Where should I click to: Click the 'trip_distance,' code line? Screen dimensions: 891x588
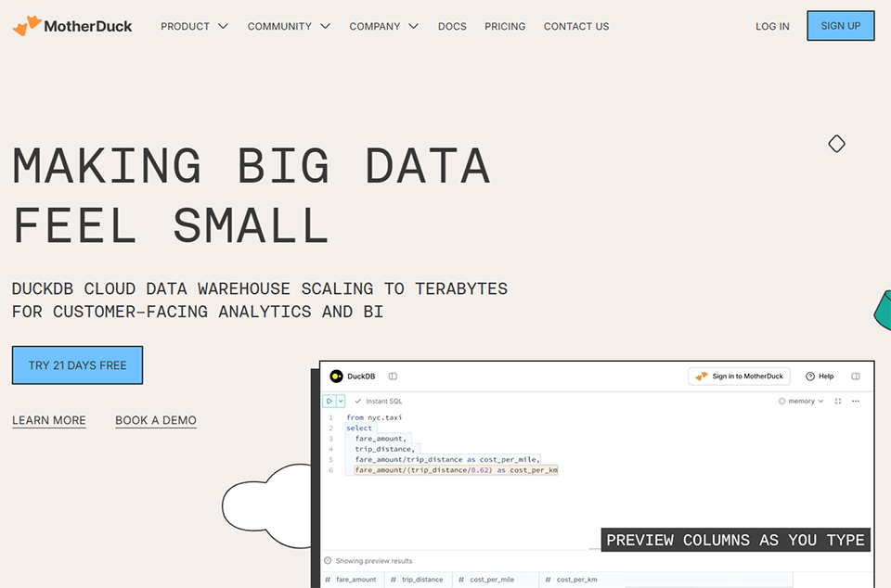[385, 449]
